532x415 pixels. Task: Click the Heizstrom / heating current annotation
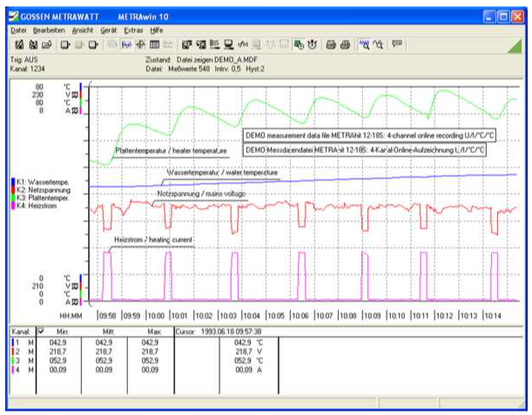click(x=153, y=240)
